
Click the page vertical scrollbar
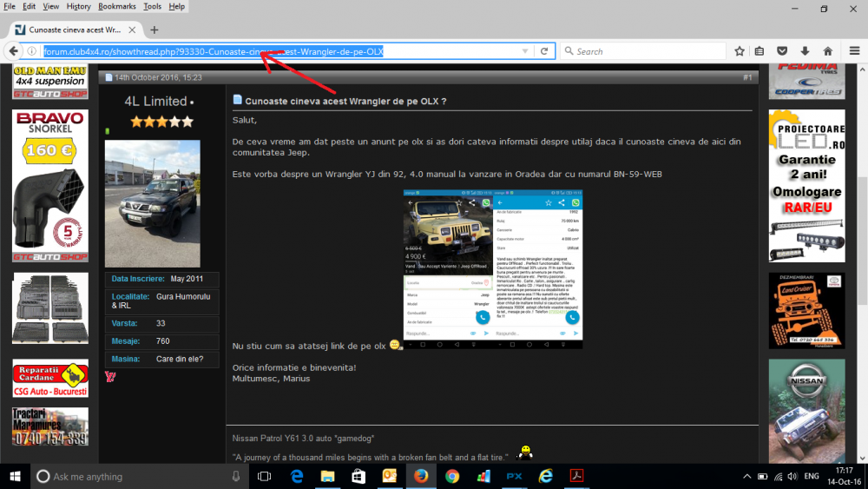coord(862,263)
